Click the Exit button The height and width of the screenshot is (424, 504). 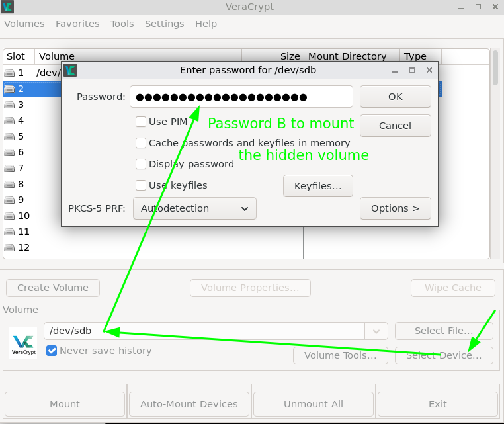tap(438, 404)
